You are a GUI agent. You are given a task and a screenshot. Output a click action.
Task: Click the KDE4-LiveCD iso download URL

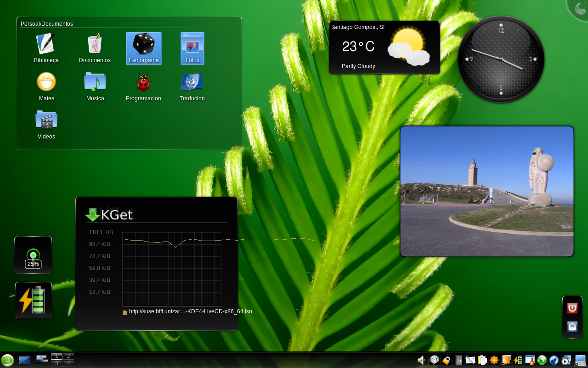pyautogui.click(x=190, y=311)
